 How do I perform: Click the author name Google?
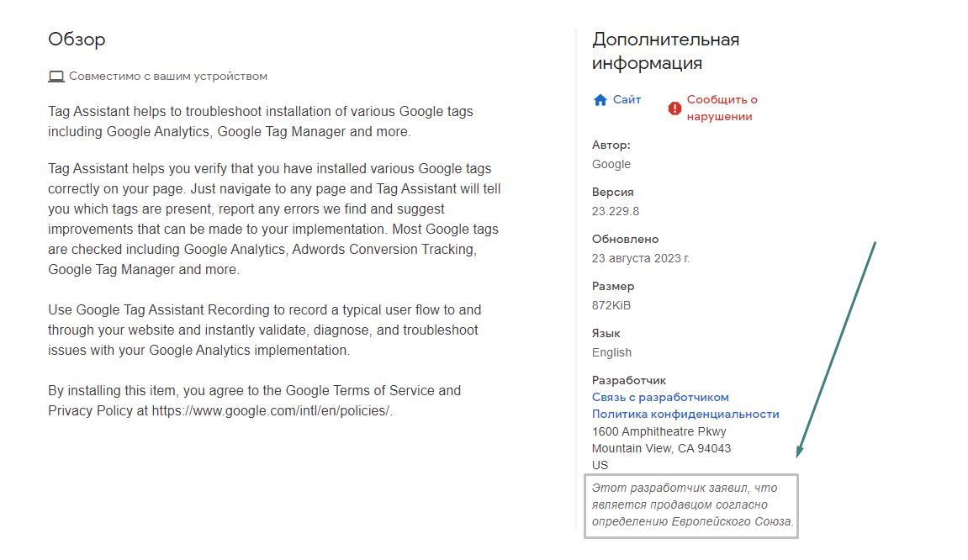[x=611, y=164]
